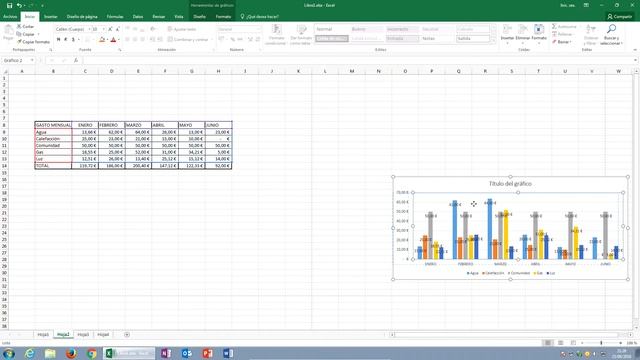This screenshot has height=360, width=640.
Task: Open the Fuente group dialog launcher
Action: [x=120, y=50]
